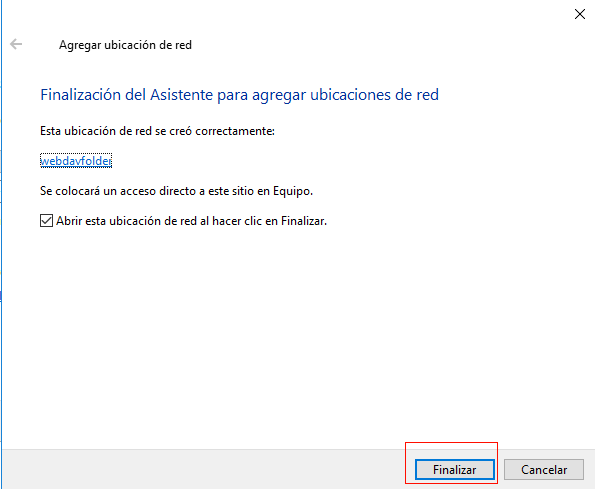595x489 pixels.
Task: Go back using the left arrow icon
Action: pyautogui.click(x=16, y=44)
